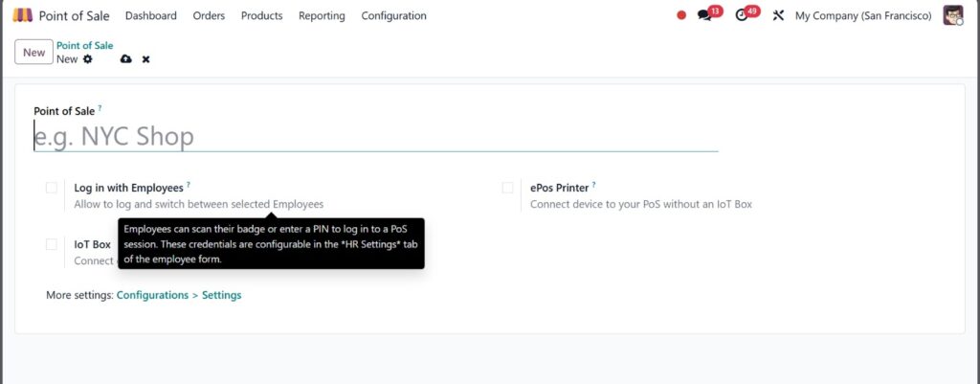This screenshot has width=980, height=384.
Task: Expand the My Company (San Francisco) switcher
Action: (863, 15)
